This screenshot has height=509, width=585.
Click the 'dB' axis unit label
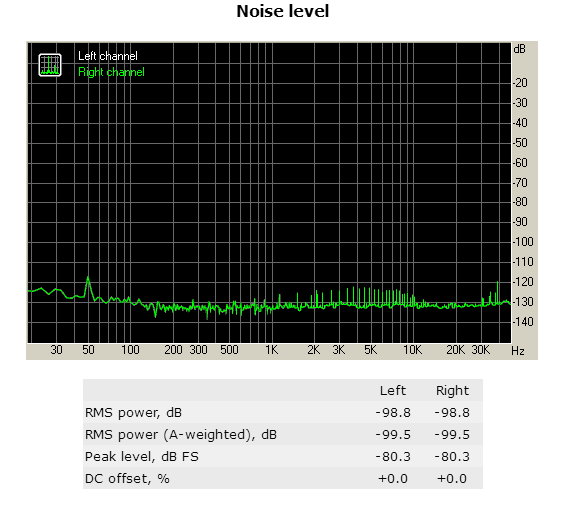coord(519,49)
